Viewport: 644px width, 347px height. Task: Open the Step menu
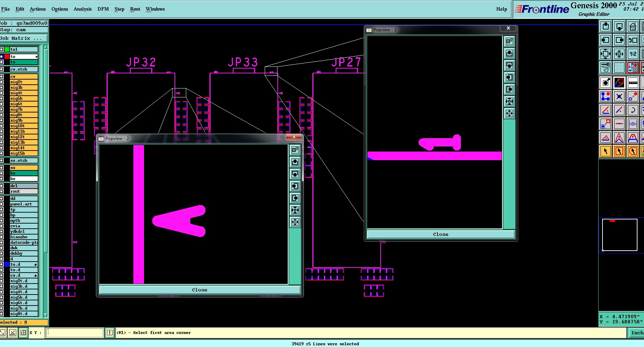point(119,9)
